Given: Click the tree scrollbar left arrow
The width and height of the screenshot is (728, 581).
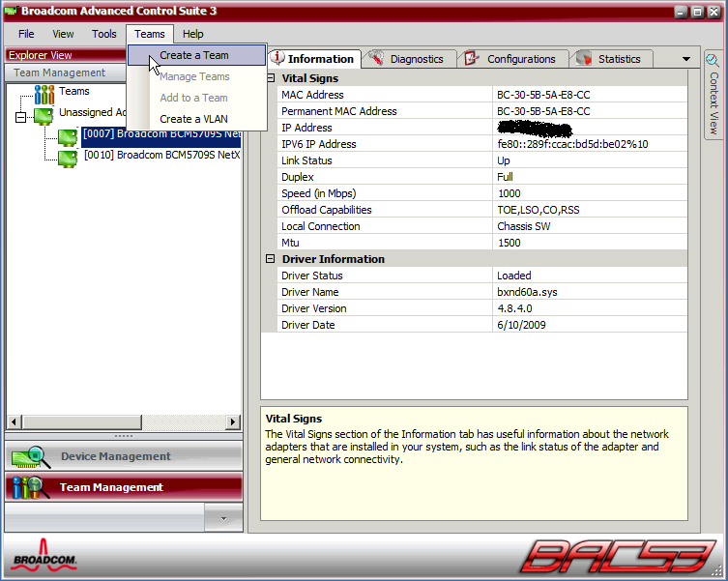Looking at the screenshot, I should pos(14,421).
